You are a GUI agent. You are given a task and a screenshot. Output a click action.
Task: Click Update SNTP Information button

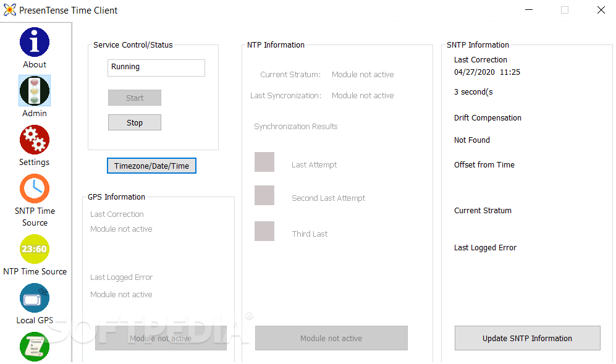tap(527, 338)
